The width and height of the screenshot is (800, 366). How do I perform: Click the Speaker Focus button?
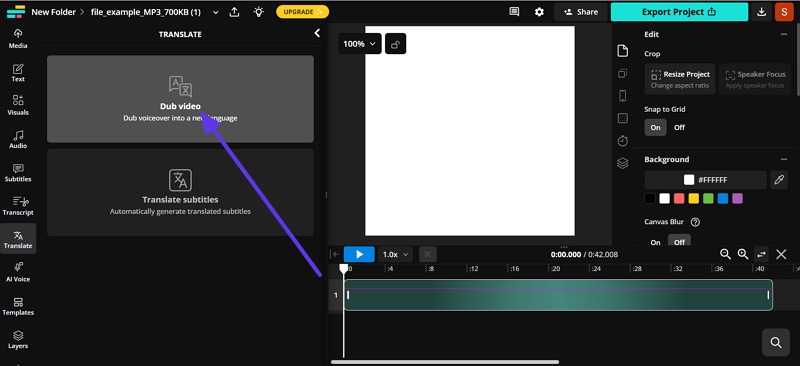click(x=754, y=79)
